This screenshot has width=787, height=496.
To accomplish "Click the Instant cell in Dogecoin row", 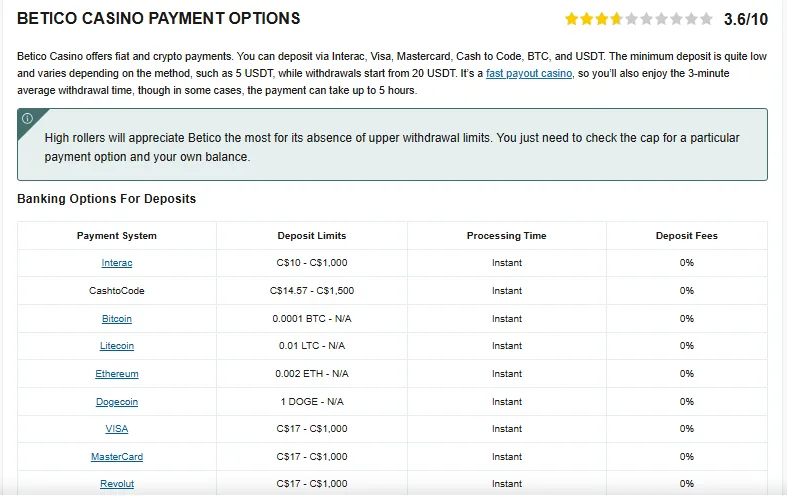I will coord(507,402).
